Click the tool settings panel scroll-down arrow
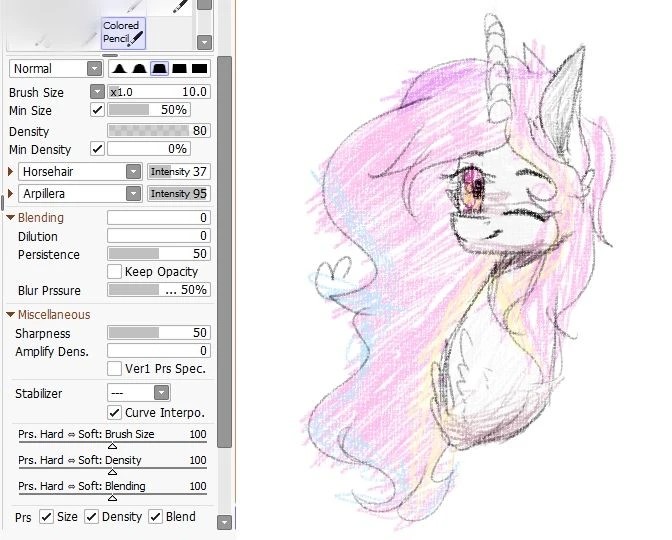Viewport: 672px width, 540px height. coord(225,522)
